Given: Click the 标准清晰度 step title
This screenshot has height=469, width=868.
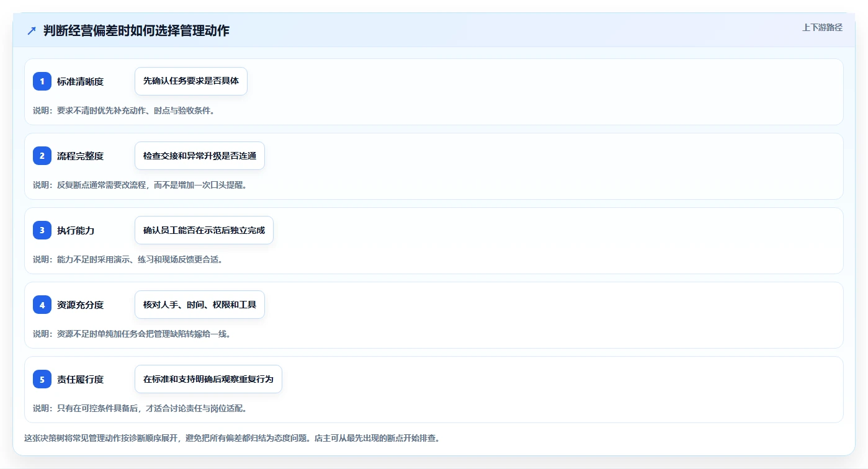Looking at the screenshot, I should point(80,81).
